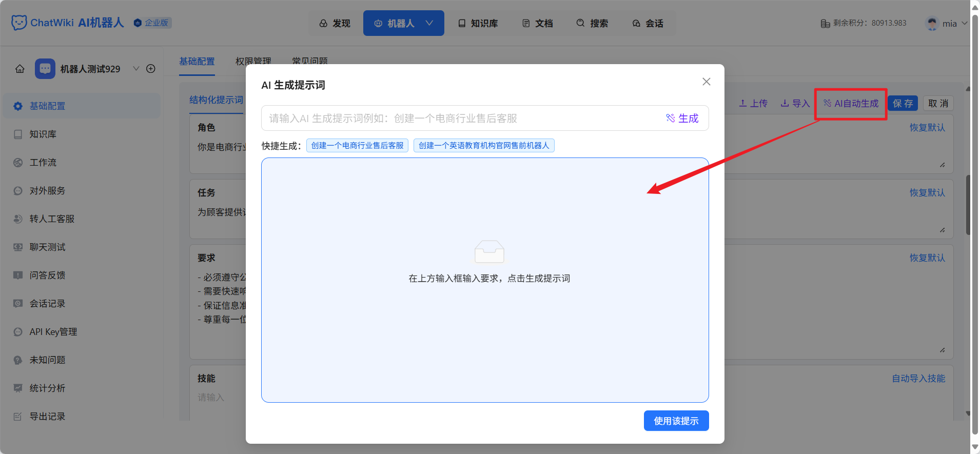Viewport: 980px width, 454px height.
Task: Click the 保存 button
Action: 903,104
